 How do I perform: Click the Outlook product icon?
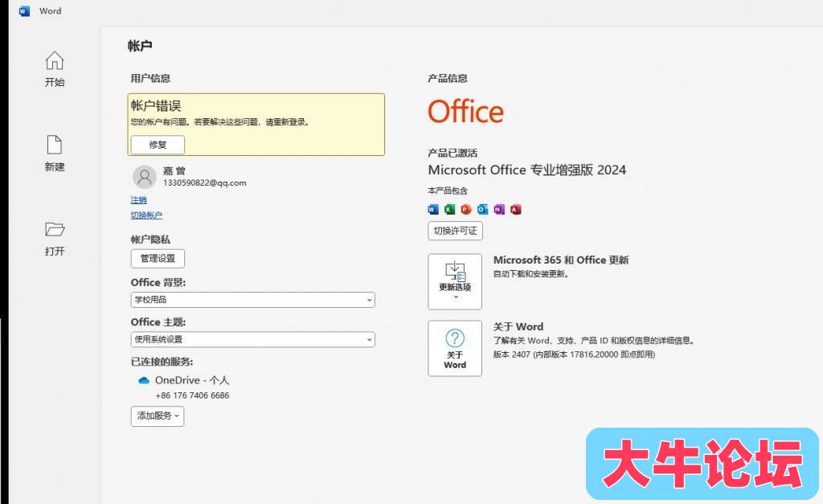[482, 210]
